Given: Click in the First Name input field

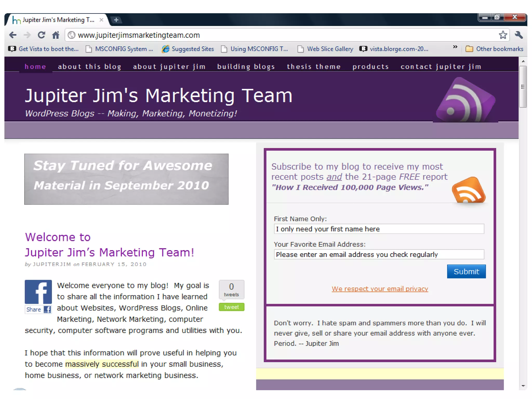Looking at the screenshot, I should [379, 229].
